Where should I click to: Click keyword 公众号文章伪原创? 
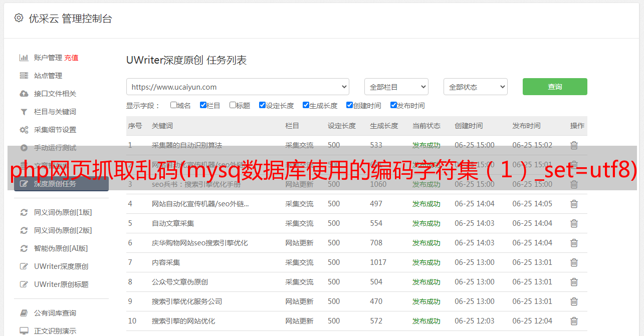pyautogui.click(x=180, y=282)
